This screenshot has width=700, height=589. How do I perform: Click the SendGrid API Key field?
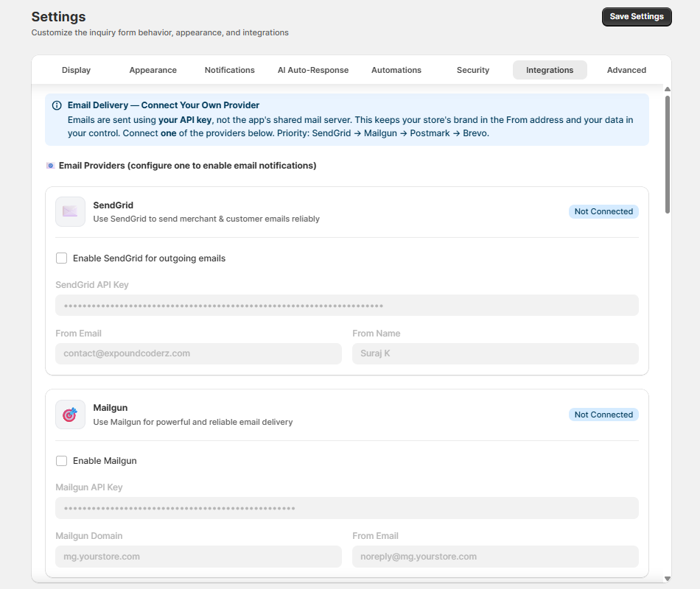[346, 306]
